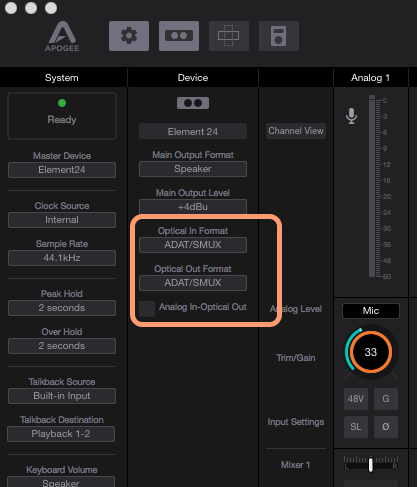Open the settings gear toolbar button

[x=129, y=36]
